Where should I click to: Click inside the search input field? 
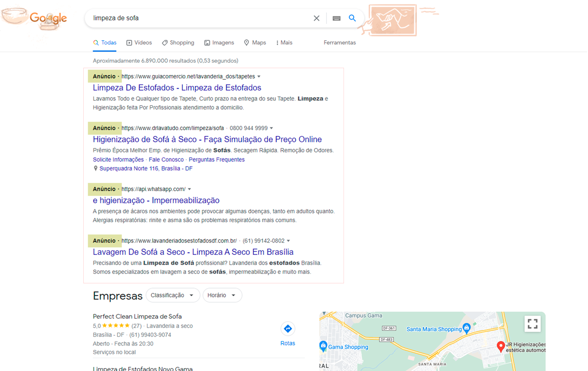[196, 18]
